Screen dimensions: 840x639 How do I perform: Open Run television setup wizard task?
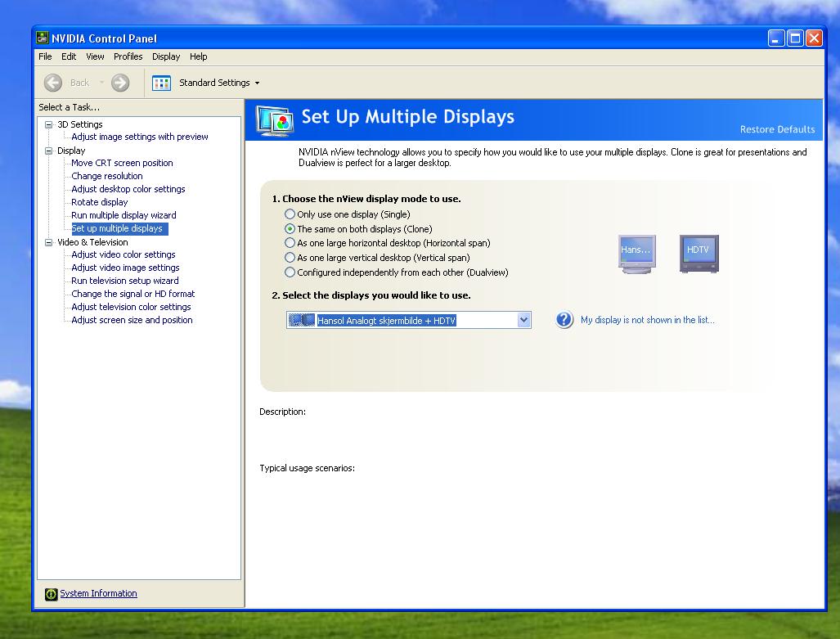point(125,281)
